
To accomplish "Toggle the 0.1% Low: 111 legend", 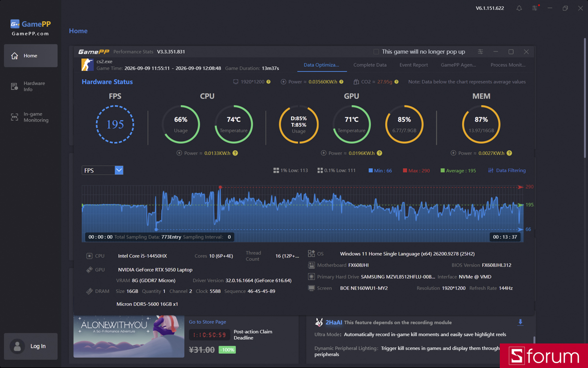I will 336,171.
